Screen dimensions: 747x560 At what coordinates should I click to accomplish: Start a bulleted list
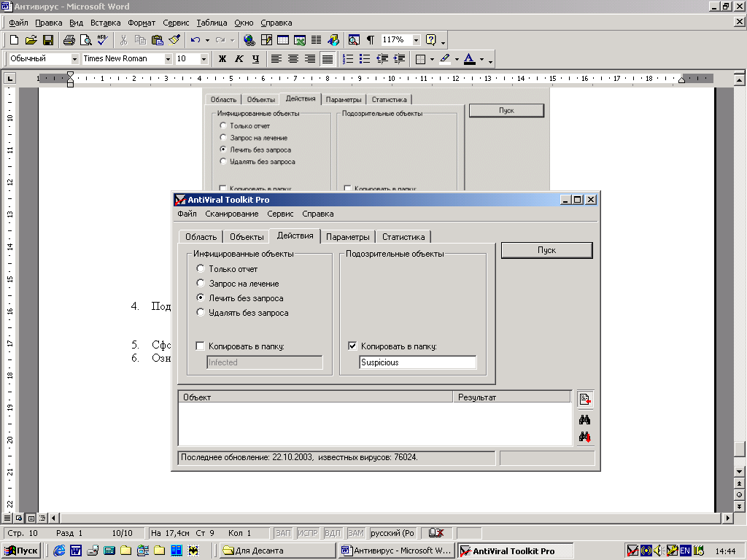[365, 59]
